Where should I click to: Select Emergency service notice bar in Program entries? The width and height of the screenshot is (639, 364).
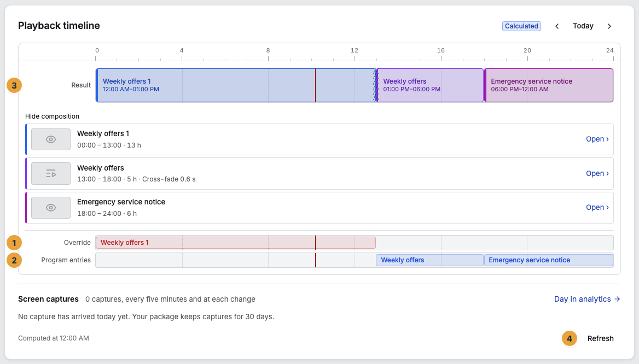tap(549, 260)
